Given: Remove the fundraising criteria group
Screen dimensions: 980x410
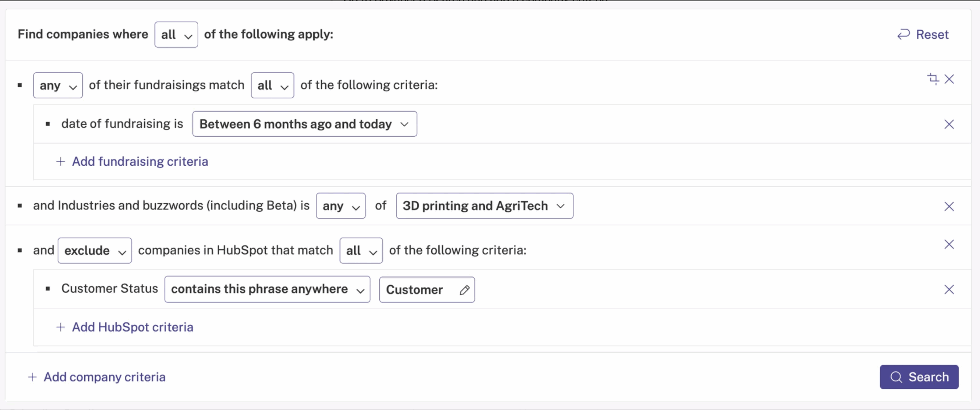Looking at the screenshot, I should [949, 79].
